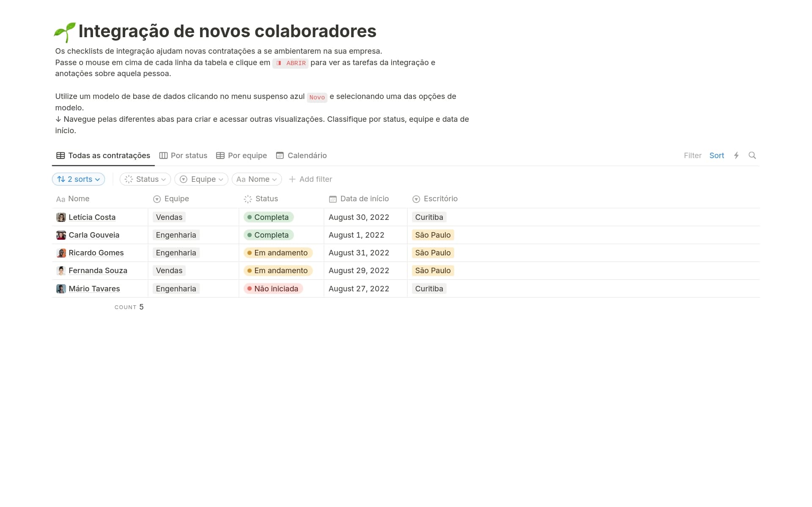This screenshot has width=812, height=507.
Task: Open the Status filter dropdown
Action: 145,179
